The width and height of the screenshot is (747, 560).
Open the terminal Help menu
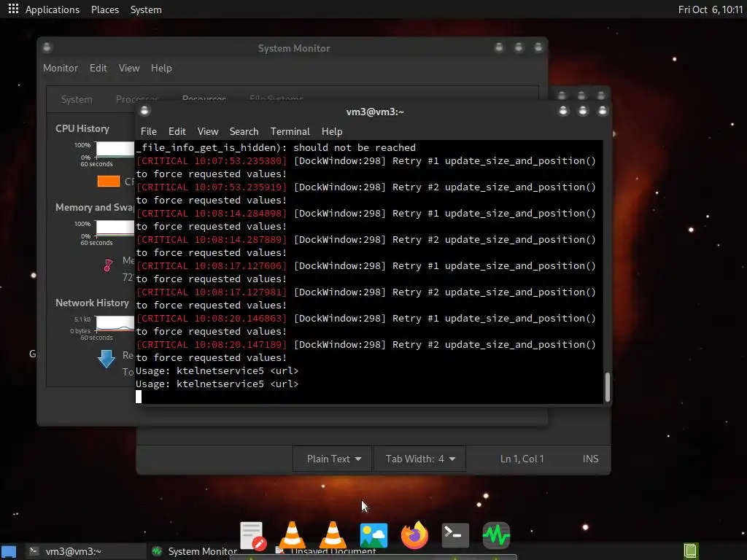(332, 131)
